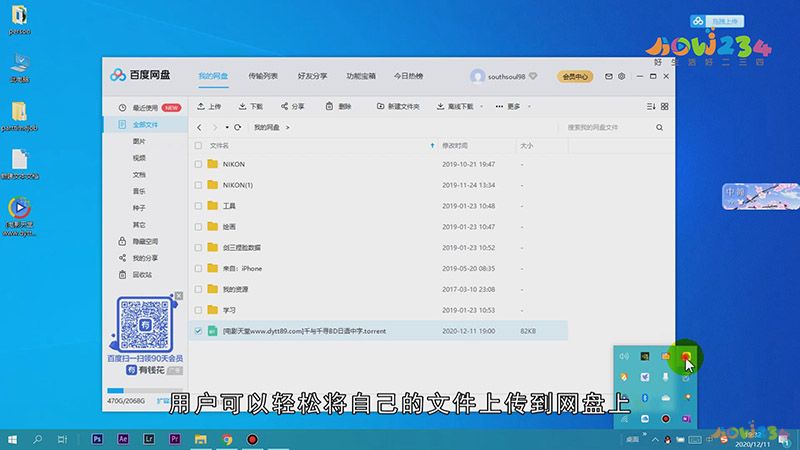This screenshot has width=800, height=450.
Task: Click the 分享 share toolbar button
Action: coord(292,106)
